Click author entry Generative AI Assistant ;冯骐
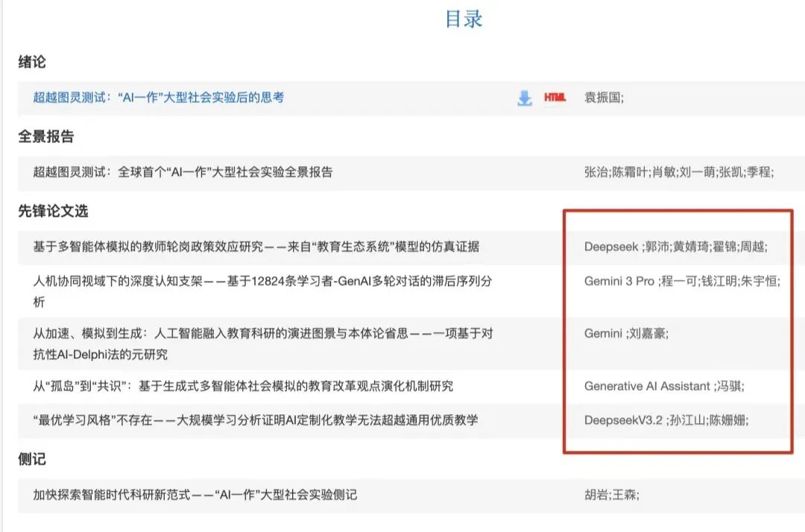 click(664, 386)
